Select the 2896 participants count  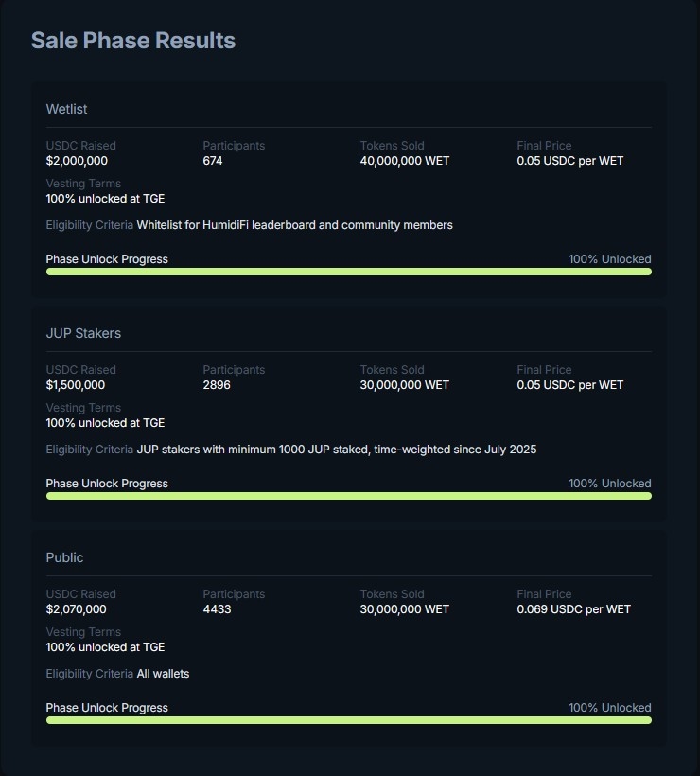click(217, 385)
